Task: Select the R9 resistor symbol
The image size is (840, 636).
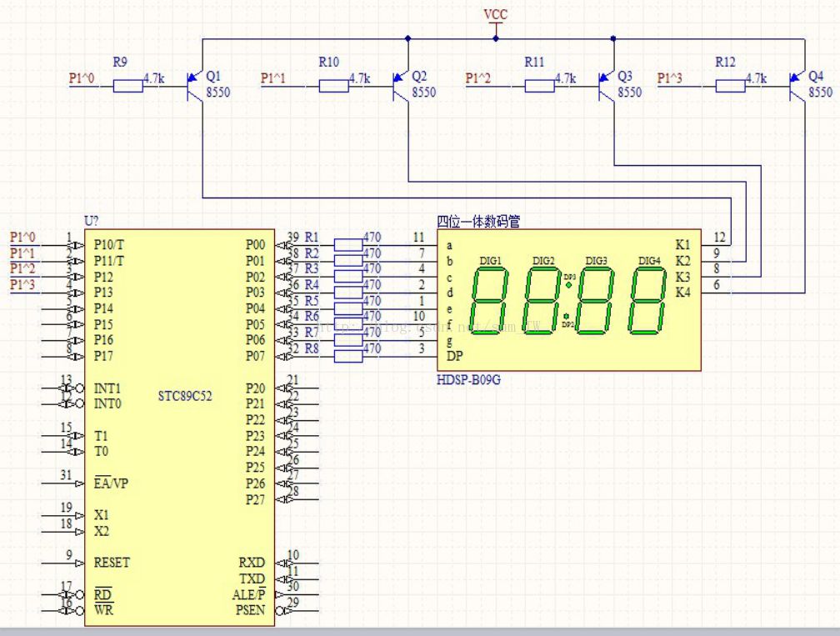Action: [x=128, y=86]
